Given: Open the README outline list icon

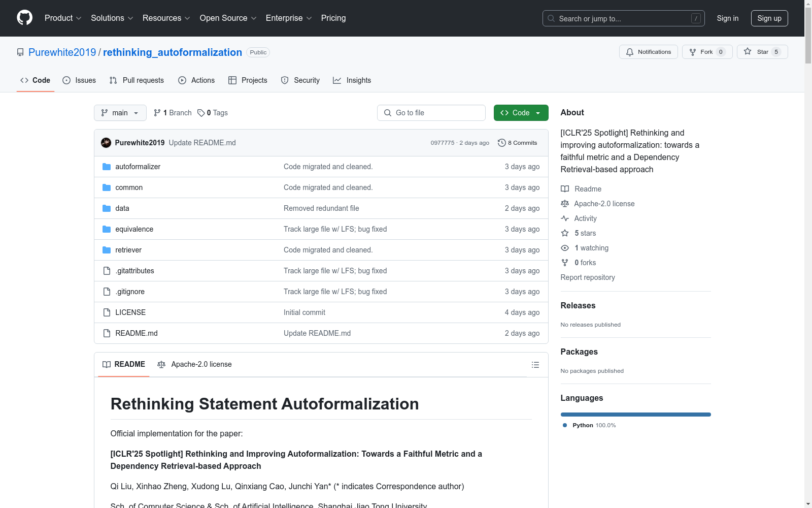Looking at the screenshot, I should pyautogui.click(x=535, y=365).
